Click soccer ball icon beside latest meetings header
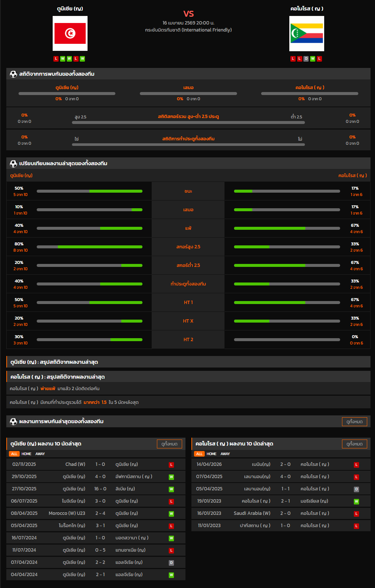The width and height of the screenshot is (375, 588). [x=13, y=422]
